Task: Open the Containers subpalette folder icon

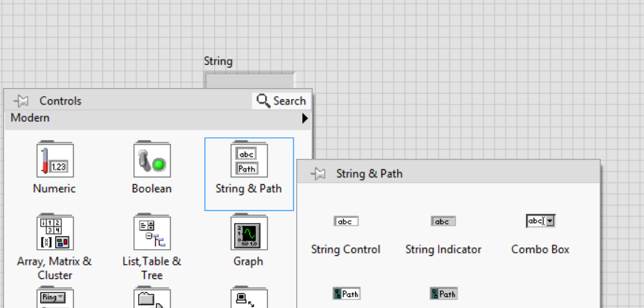Action: 151,298
